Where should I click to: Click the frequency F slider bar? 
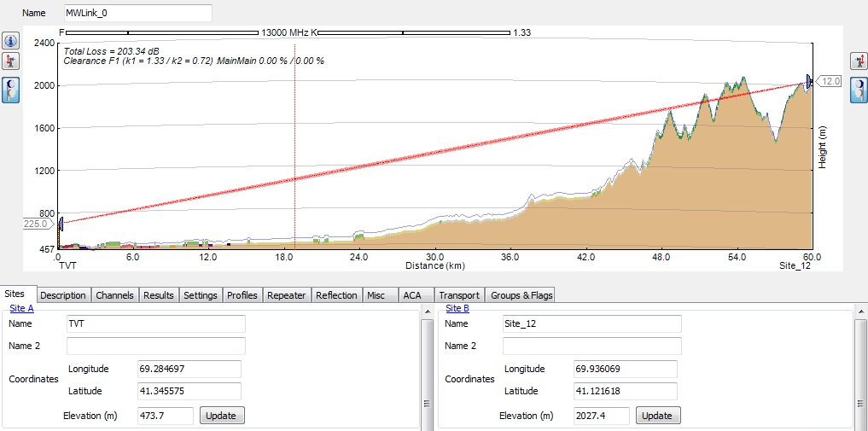pos(162,32)
